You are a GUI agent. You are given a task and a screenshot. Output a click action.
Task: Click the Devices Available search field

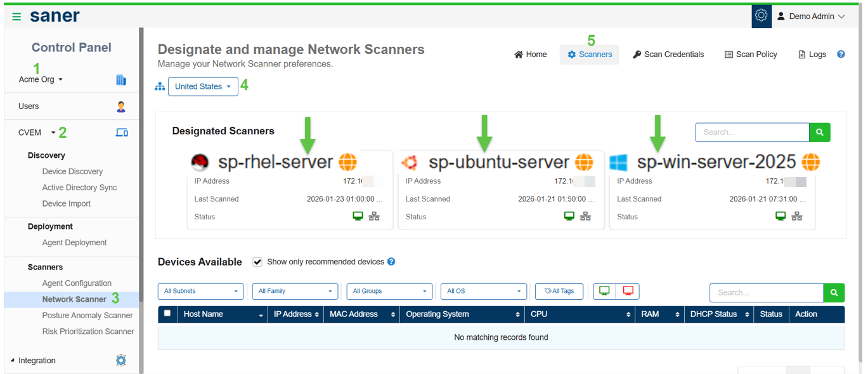pyautogui.click(x=767, y=292)
